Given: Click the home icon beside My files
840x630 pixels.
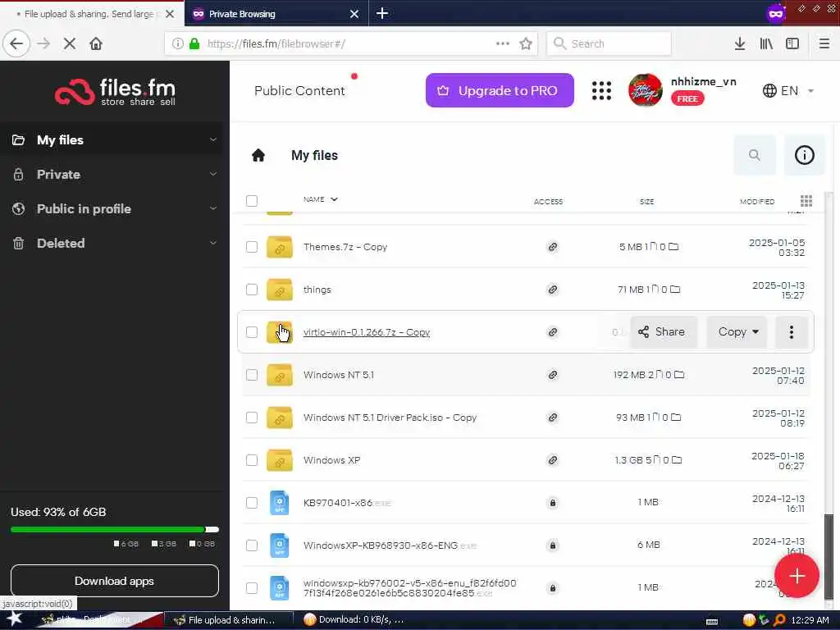Looking at the screenshot, I should (x=258, y=155).
